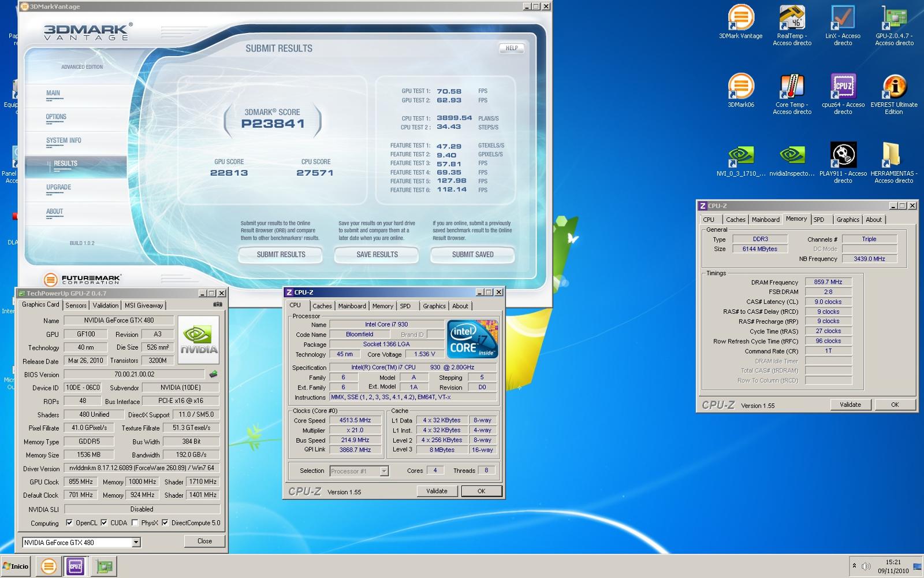Image resolution: width=924 pixels, height=578 pixels.
Task: Open Processor #1 selection dropdown
Action: point(383,471)
